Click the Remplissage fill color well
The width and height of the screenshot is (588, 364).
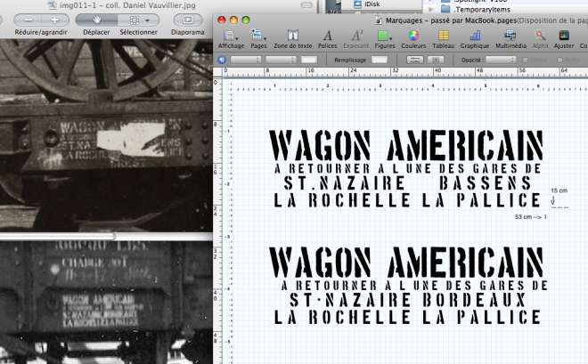tap(380, 60)
